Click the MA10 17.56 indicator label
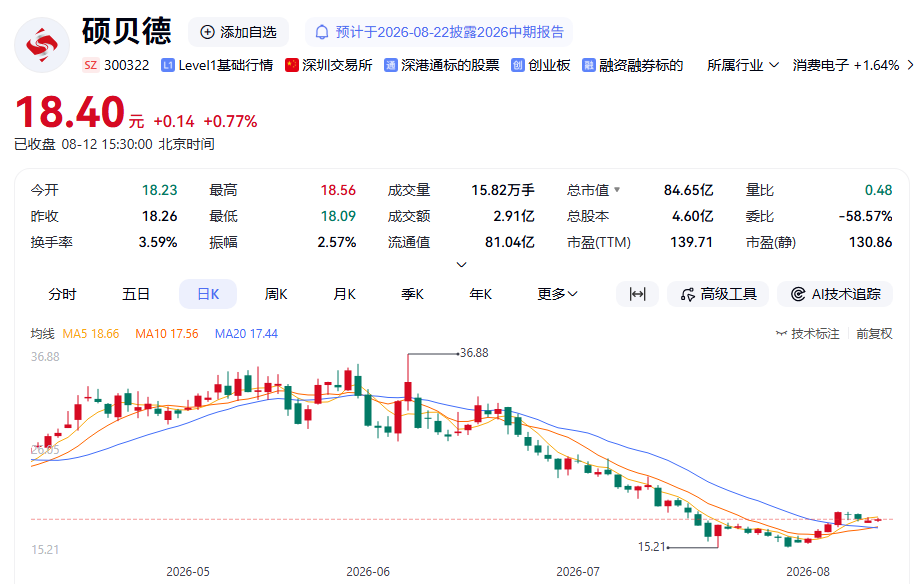The width and height of the screenshot is (918, 584). [x=167, y=334]
